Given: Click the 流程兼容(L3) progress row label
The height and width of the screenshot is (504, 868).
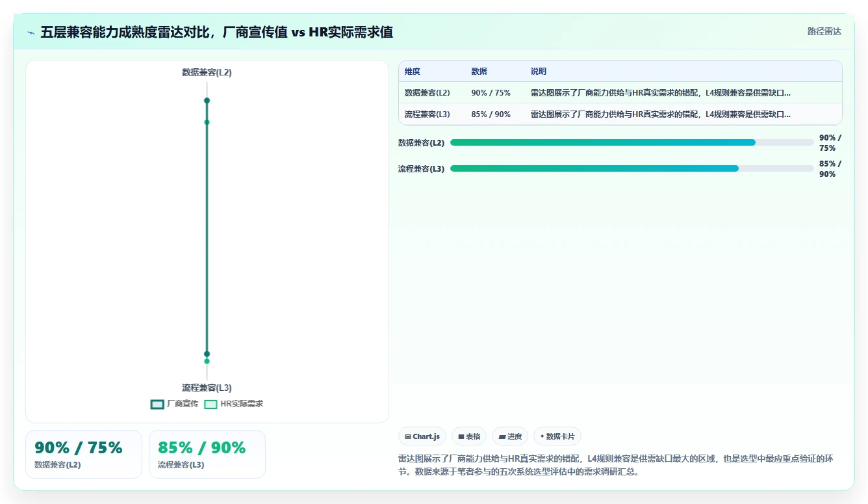Looking at the screenshot, I should (x=421, y=168).
